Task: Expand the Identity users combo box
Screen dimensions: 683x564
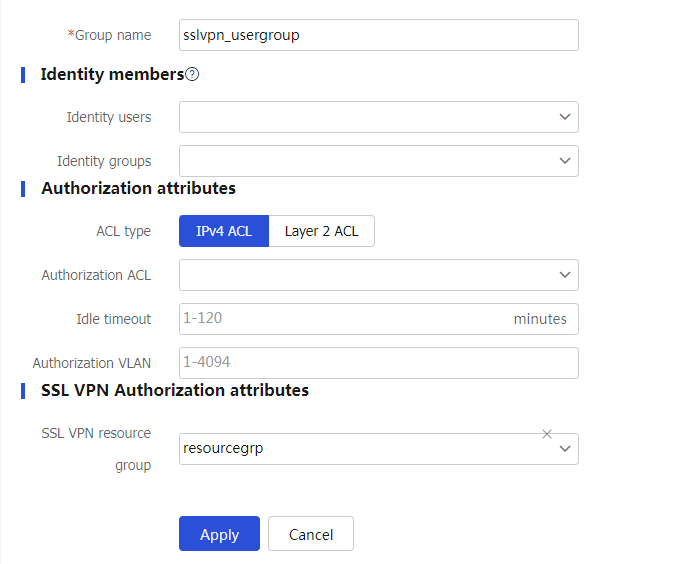Action: tap(379, 117)
